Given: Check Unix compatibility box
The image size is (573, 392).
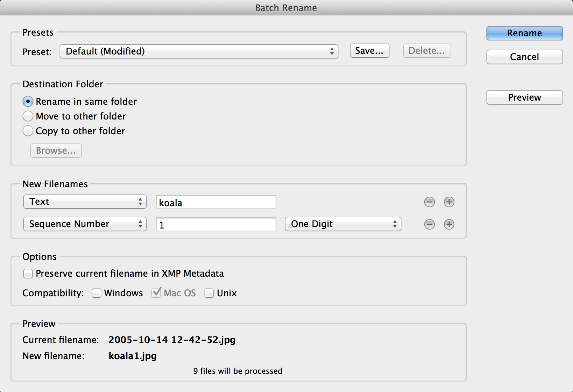Looking at the screenshot, I should click(209, 293).
